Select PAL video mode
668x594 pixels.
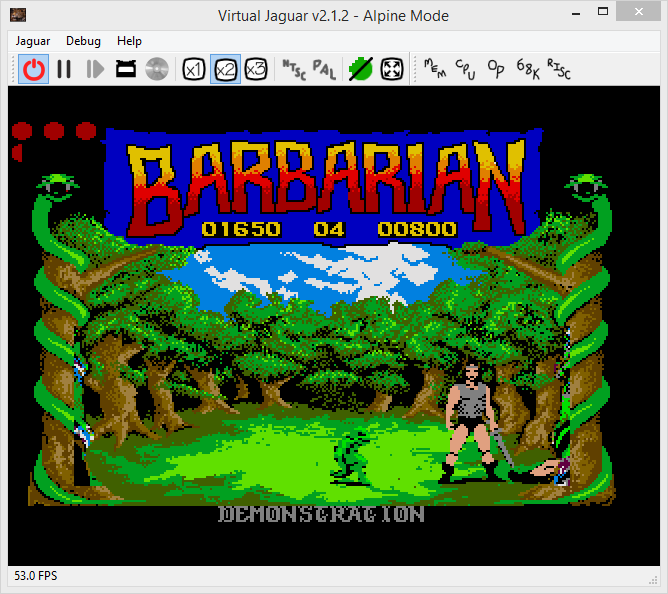pos(324,69)
